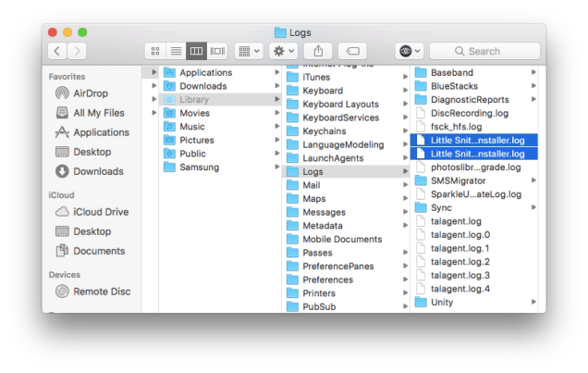The width and height of the screenshot is (588, 373).
Task: Switch to Cover Flow view
Action: pyautogui.click(x=217, y=51)
